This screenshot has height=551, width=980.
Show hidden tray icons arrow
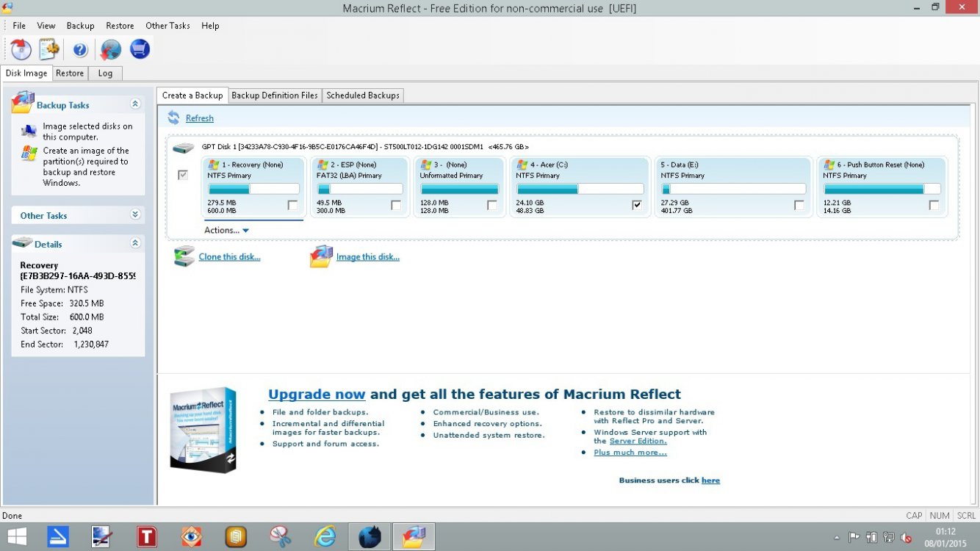click(837, 538)
